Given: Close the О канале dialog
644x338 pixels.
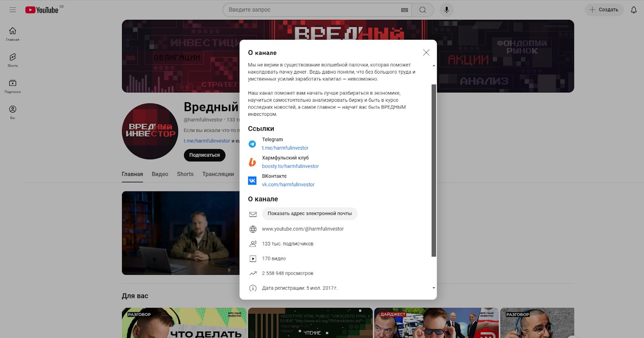Looking at the screenshot, I should [x=426, y=52].
